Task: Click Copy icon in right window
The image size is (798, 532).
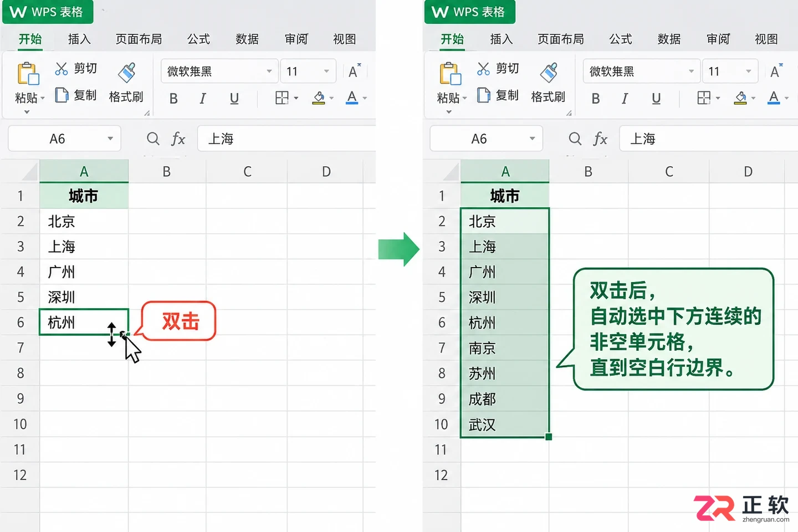Action: 483,95
